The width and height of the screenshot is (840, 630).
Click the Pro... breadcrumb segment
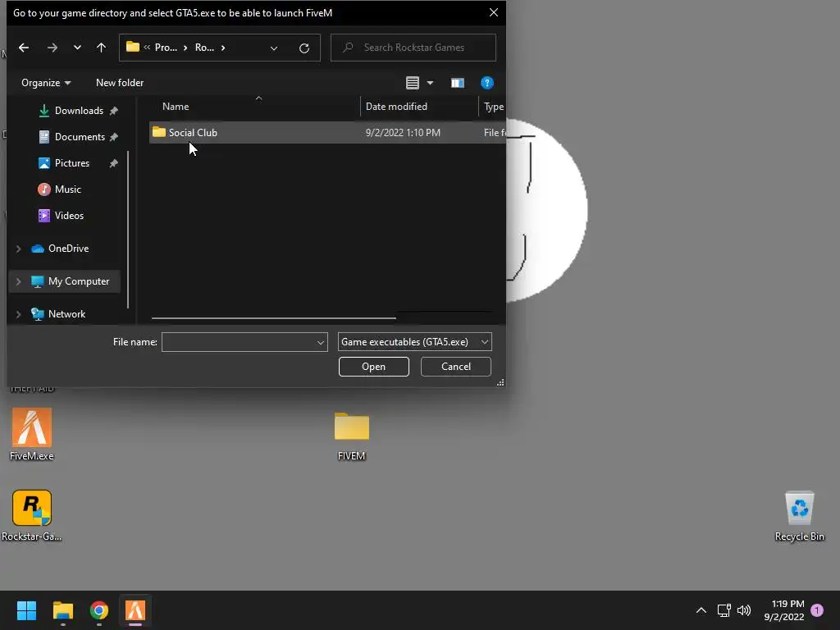tap(166, 48)
